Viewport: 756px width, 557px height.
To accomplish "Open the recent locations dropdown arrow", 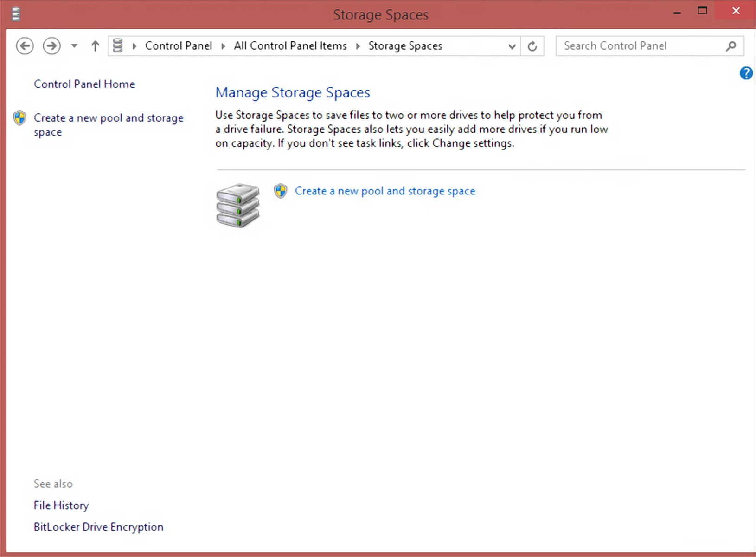I will 74,46.
